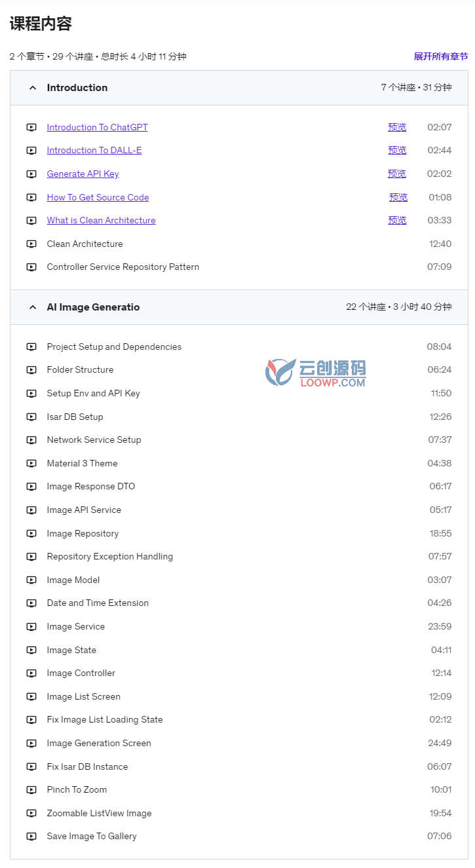Click video icon beside Image Generation Screen
The image size is (475, 868).
pyautogui.click(x=31, y=744)
